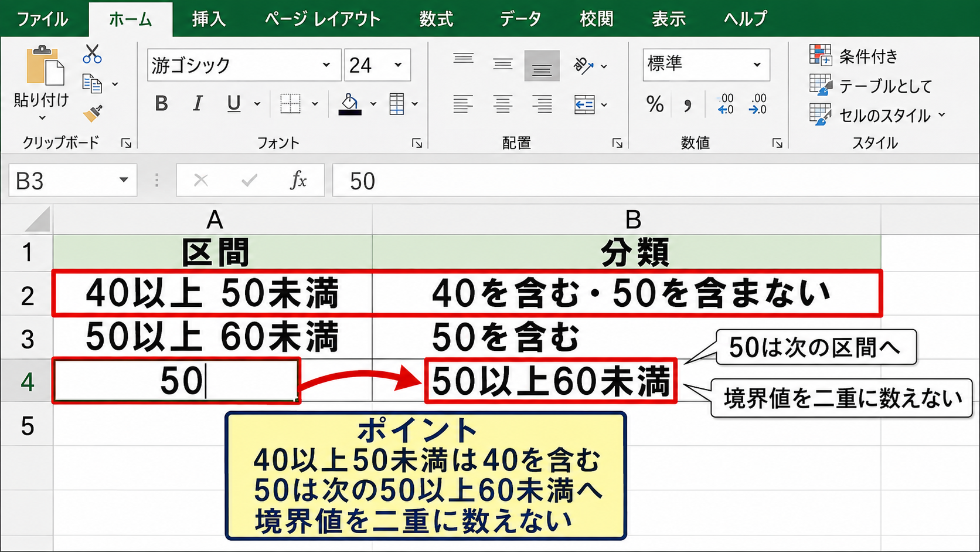Screen dimensions: 980x552
Task: Align text right
Action: [542, 104]
